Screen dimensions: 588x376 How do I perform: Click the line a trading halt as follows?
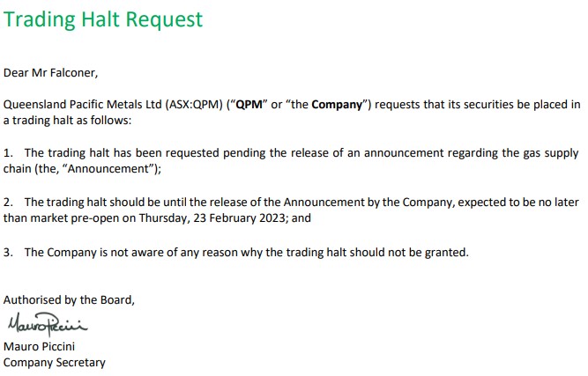[68, 121]
